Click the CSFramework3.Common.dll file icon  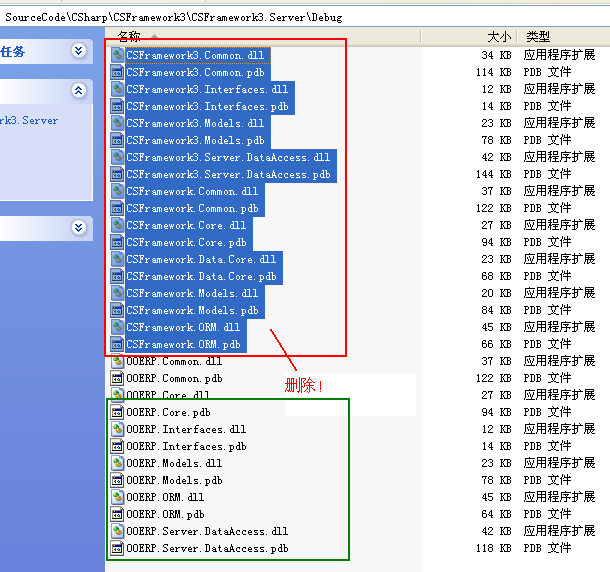pyautogui.click(x=117, y=56)
